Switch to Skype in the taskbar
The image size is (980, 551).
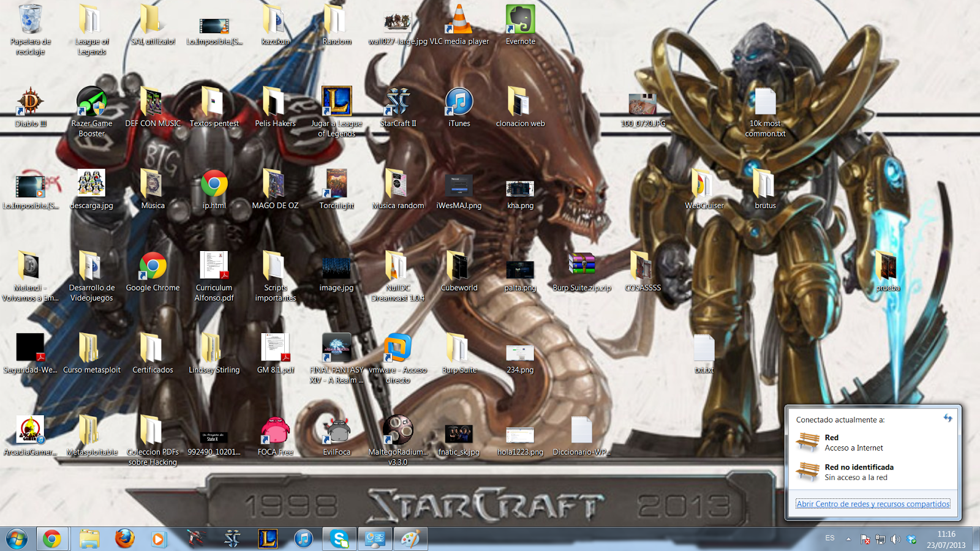click(x=339, y=539)
